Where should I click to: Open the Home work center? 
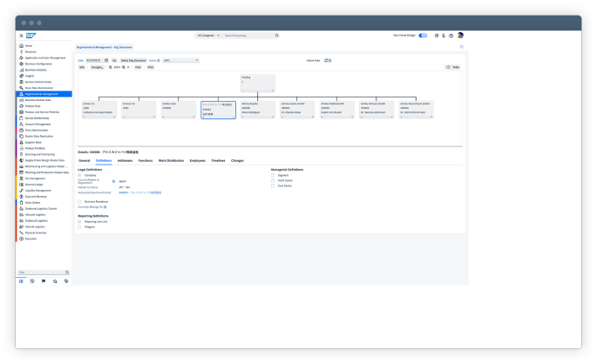coord(29,45)
